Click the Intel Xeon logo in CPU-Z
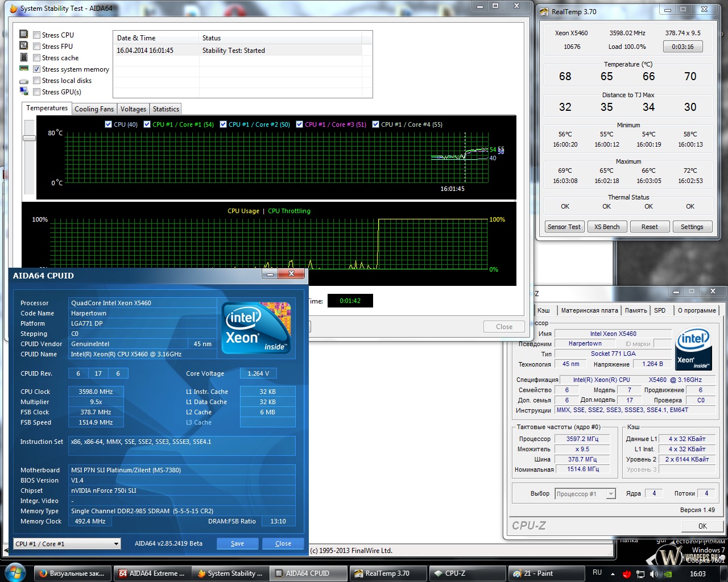Image resolution: width=728 pixels, height=582 pixels. coord(693,350)
